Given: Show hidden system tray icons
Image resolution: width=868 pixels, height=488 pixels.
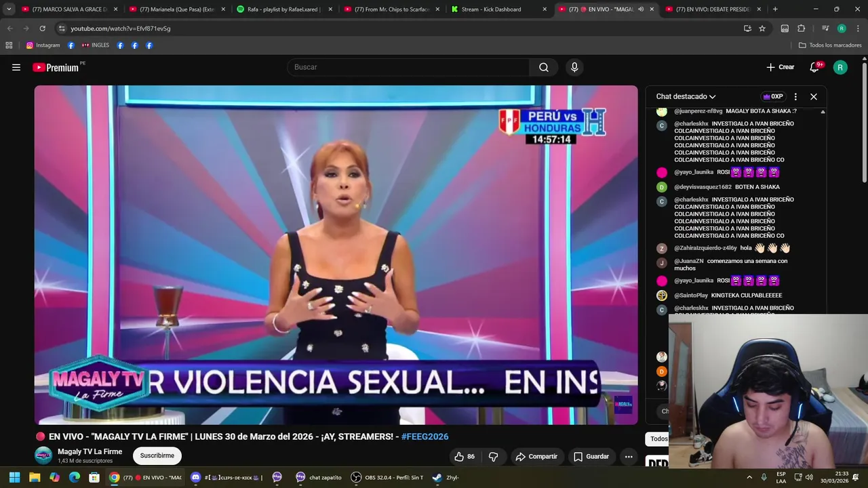Looking at the screenshot, I should point(749,478).
